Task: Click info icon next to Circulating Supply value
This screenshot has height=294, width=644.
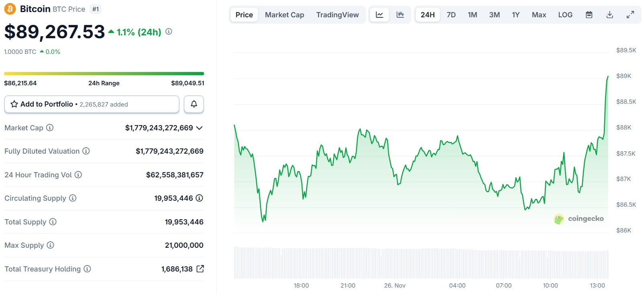Action: coord(199,198)
